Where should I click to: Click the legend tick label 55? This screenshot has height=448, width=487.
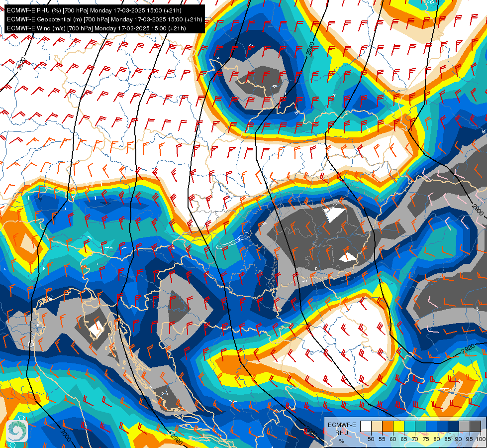coord(382,439)
